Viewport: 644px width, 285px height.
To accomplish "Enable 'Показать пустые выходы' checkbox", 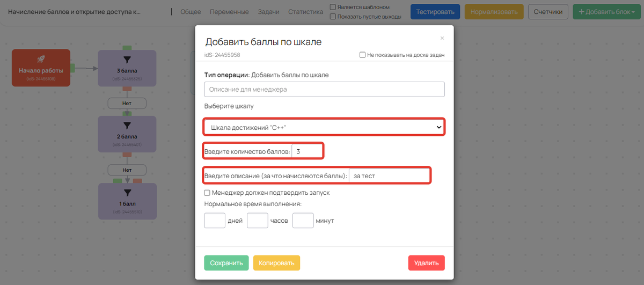I will tap(333, 17).
